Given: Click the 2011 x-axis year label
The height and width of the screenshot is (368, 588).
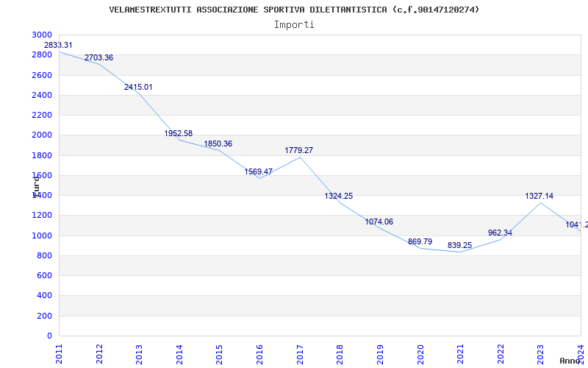Looking at the screenshot, I should (60, 354).
